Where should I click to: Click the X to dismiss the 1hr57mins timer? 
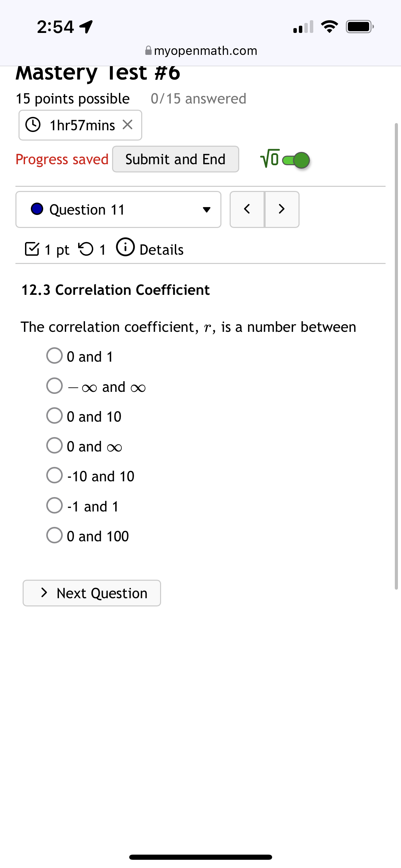[128, 125]
